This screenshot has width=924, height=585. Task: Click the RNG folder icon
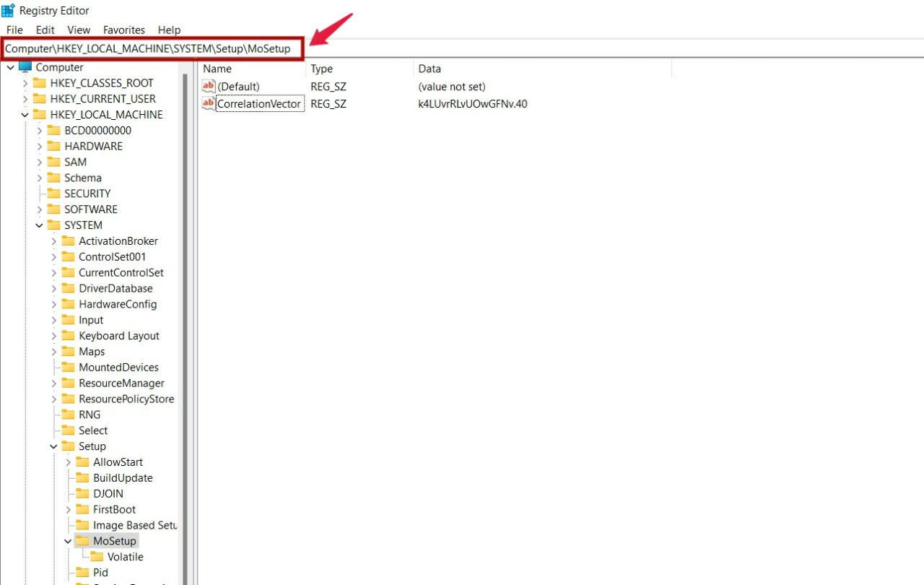click(x=68, y=415)
